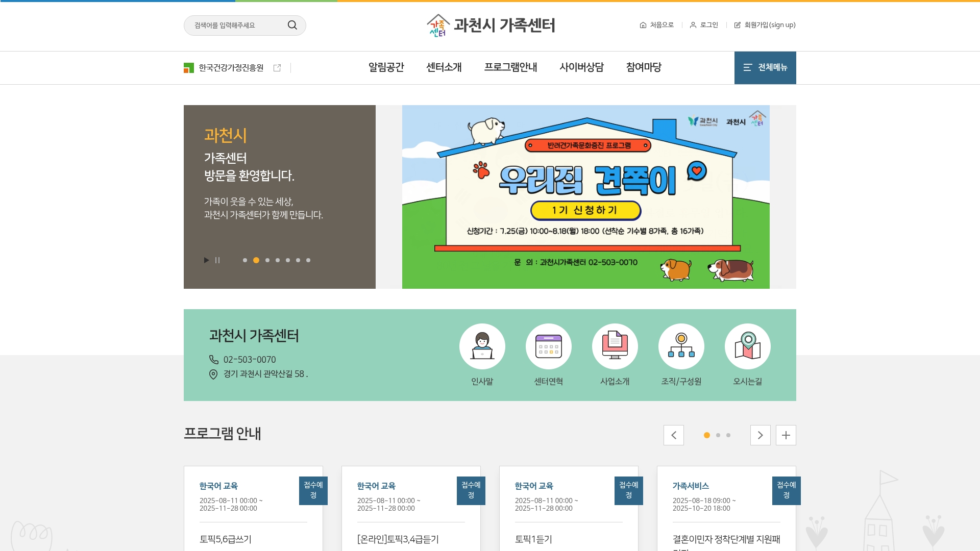The width and height of the screenshot is (980, 551).
Task: Open the 센터연혁 calendar icon
Action: pos(549,346)
